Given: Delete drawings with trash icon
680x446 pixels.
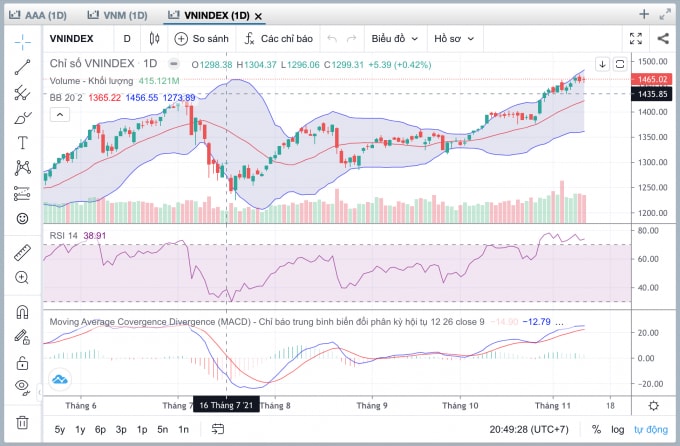Looking at the screenshot, I should coord(22,422).
